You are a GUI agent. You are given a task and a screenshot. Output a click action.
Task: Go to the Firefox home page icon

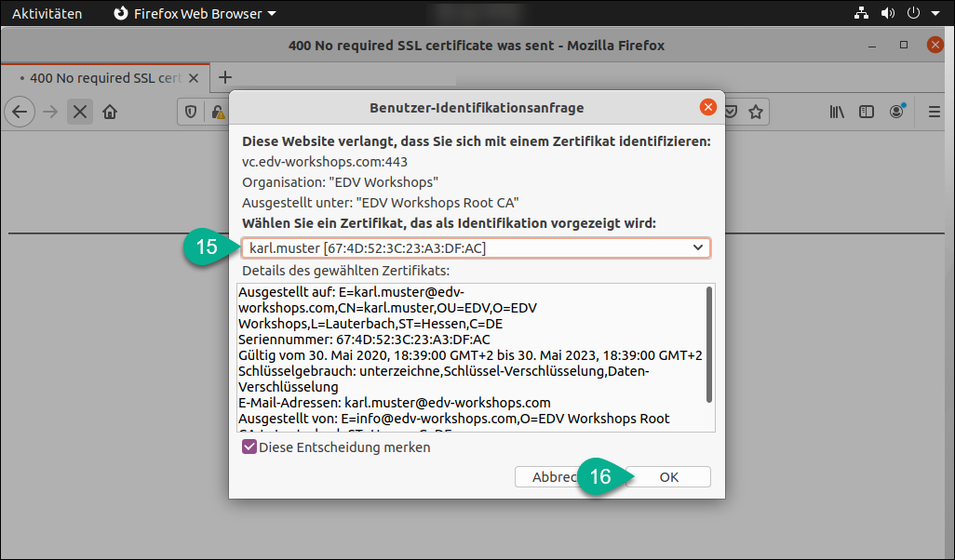tap(110, 112)
